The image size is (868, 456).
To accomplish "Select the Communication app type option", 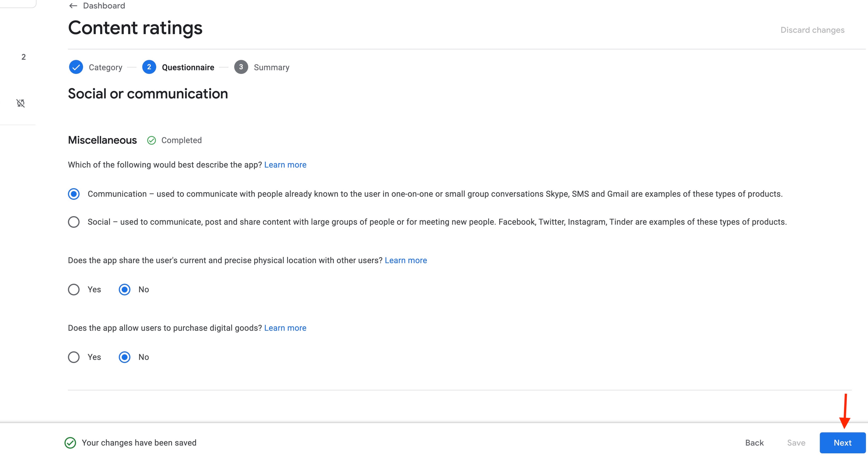I will tap(74, 194).
